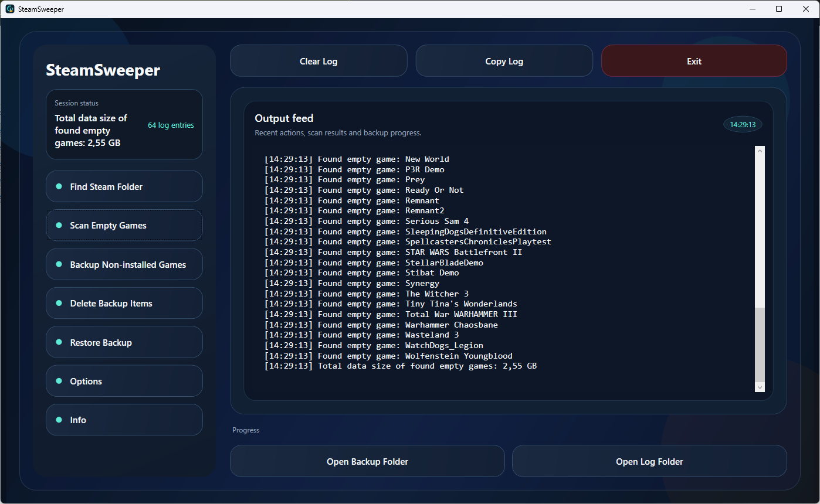
Task: Open the Restore Backup option
Action: click(x=124, y=342)
